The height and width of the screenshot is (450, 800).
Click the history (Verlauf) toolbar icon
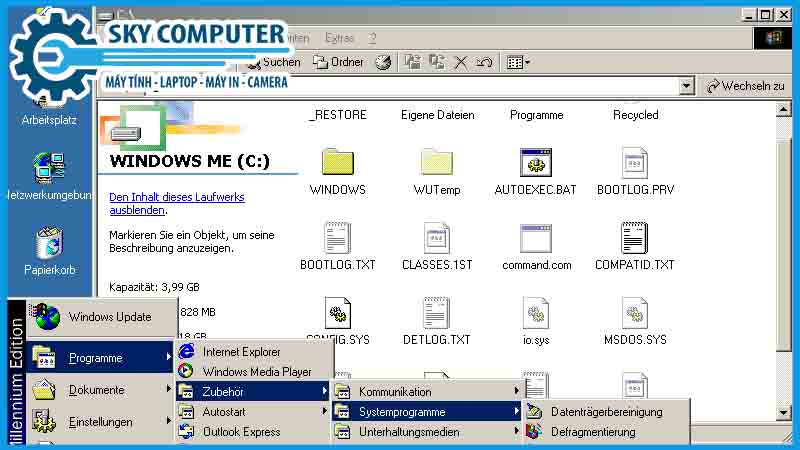383,62
